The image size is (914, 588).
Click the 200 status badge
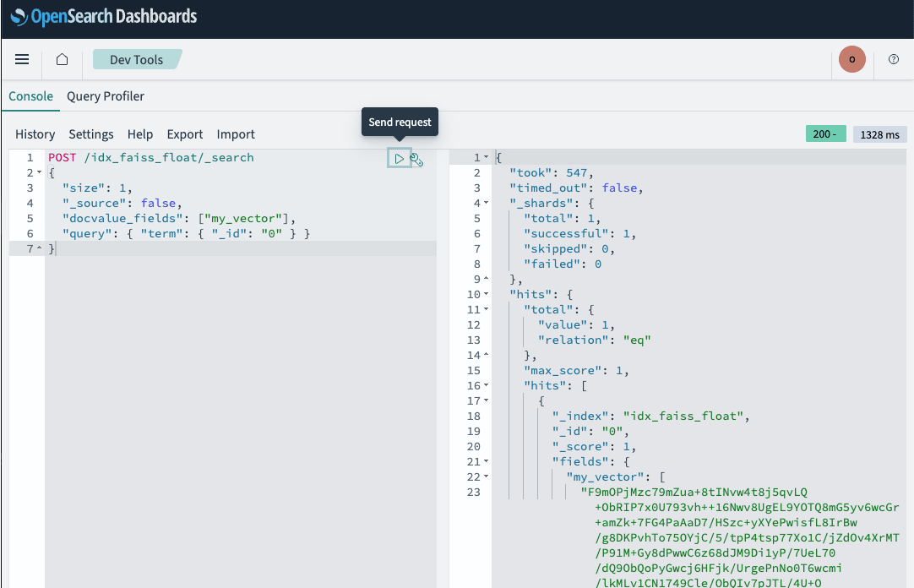pyautogui.click(x=825, y=134)
